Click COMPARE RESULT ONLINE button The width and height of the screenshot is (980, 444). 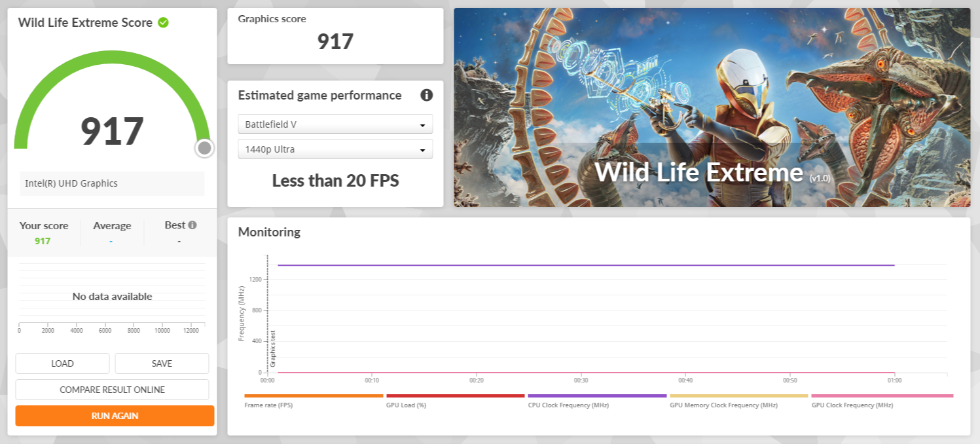coord(112,390)
